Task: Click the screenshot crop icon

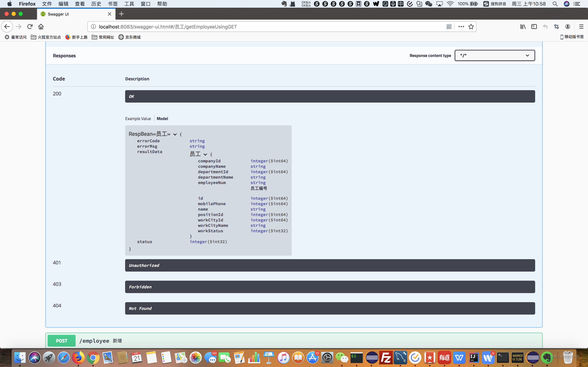Action: click(556, 27)
